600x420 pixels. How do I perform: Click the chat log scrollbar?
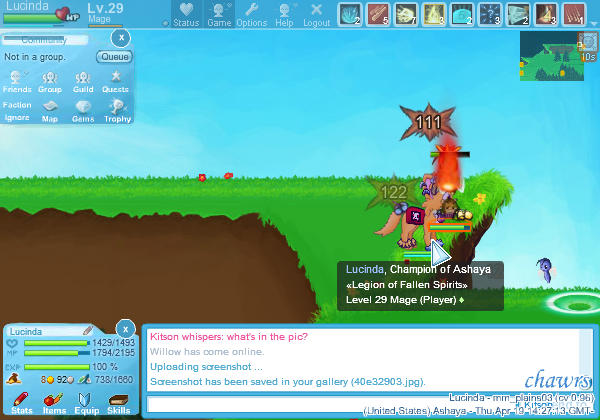(585, 360)
